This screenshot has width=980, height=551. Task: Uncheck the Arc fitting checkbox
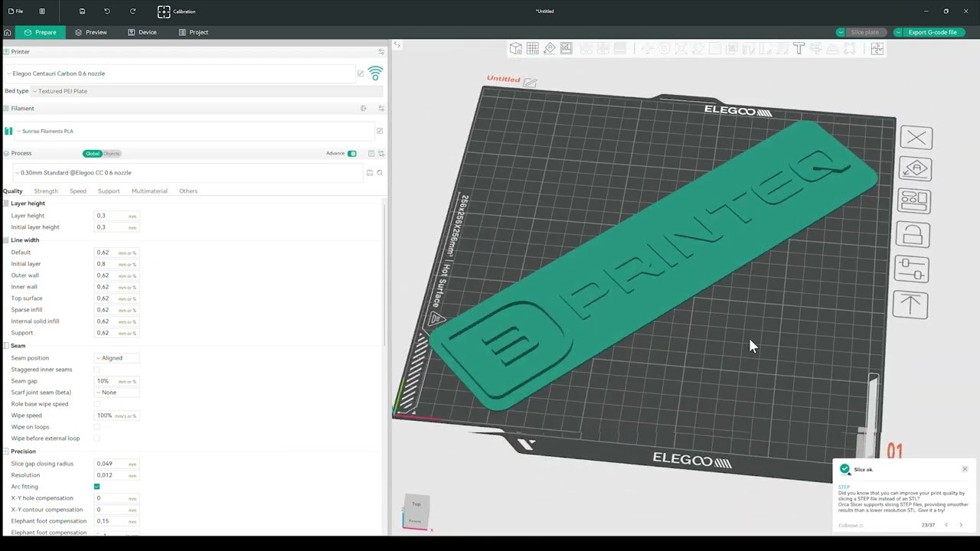click(96, 487)
